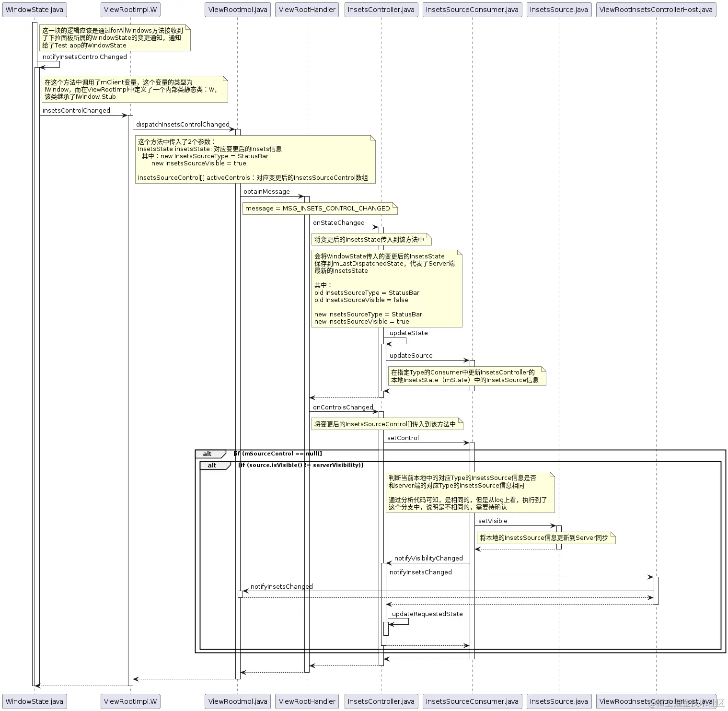This screenshot has height=711, width=728.
Task: Select the onStateChanged message label
Action: [x=339, y=222]
